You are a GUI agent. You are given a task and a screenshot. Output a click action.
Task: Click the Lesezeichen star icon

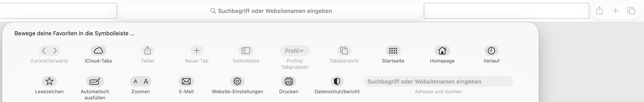(49, 81)
